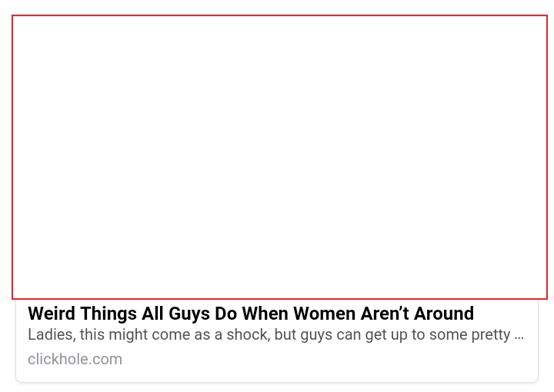Click the ellipsis ending the truncated description

tap(519, 335)
